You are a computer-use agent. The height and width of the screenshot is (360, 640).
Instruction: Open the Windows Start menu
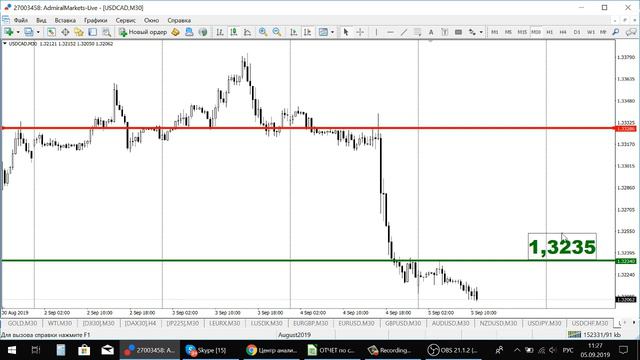click(x=11, y=350)
